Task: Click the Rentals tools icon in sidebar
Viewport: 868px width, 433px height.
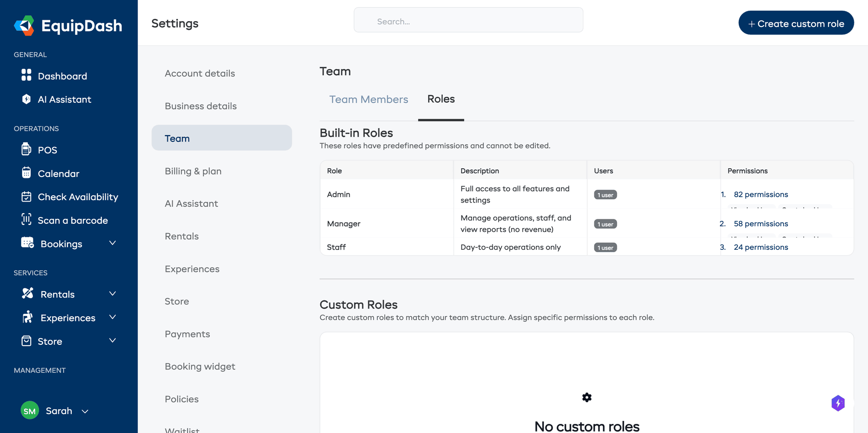Action: pyautogui.click(x=27, y=293)
